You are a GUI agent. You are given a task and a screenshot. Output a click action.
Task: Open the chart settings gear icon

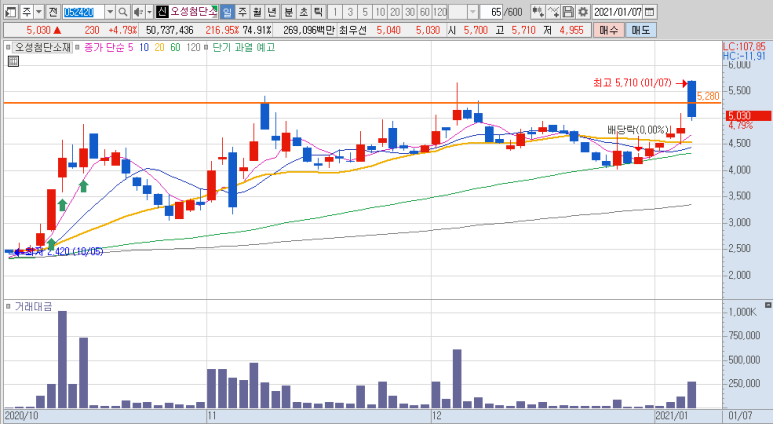(581, 12)
